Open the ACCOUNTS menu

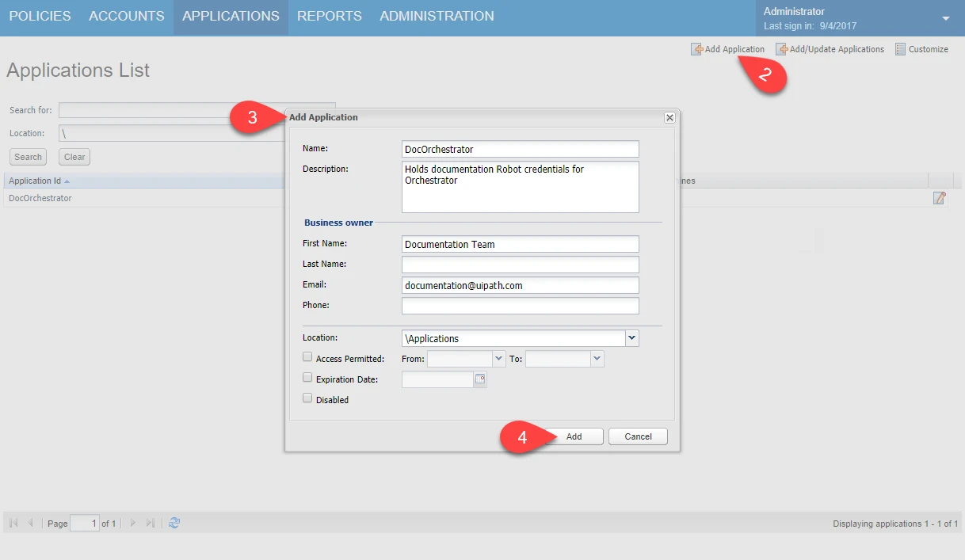coord(127,16)
